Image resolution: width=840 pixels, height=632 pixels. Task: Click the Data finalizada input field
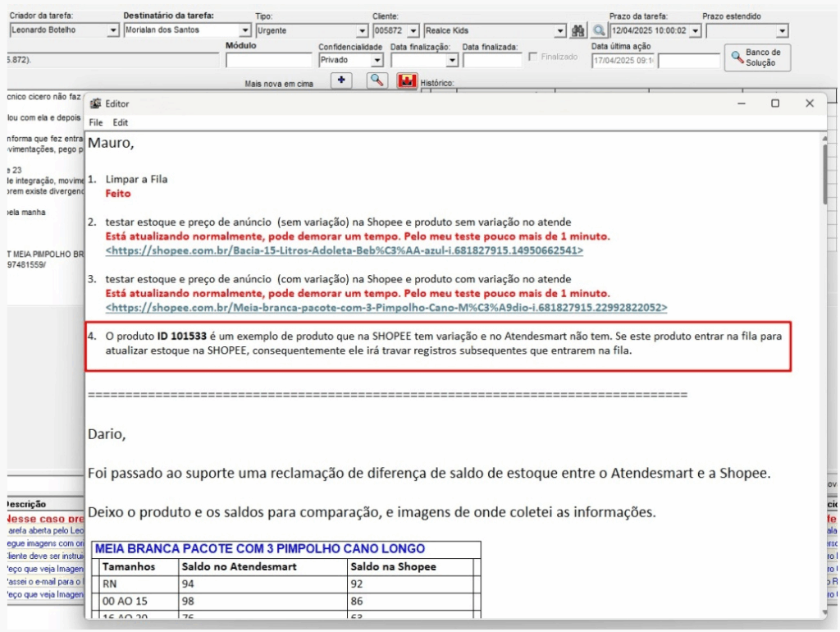click(492, 60)
